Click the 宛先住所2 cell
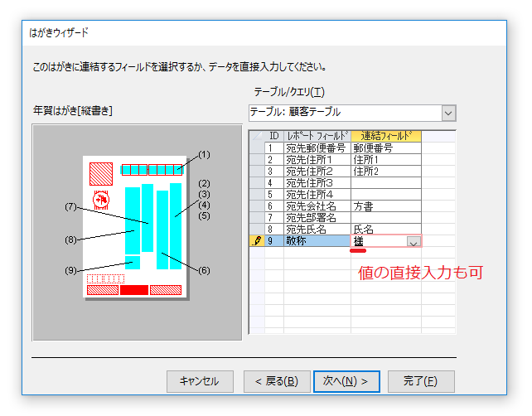532x416 pixels. coord(317,172)
